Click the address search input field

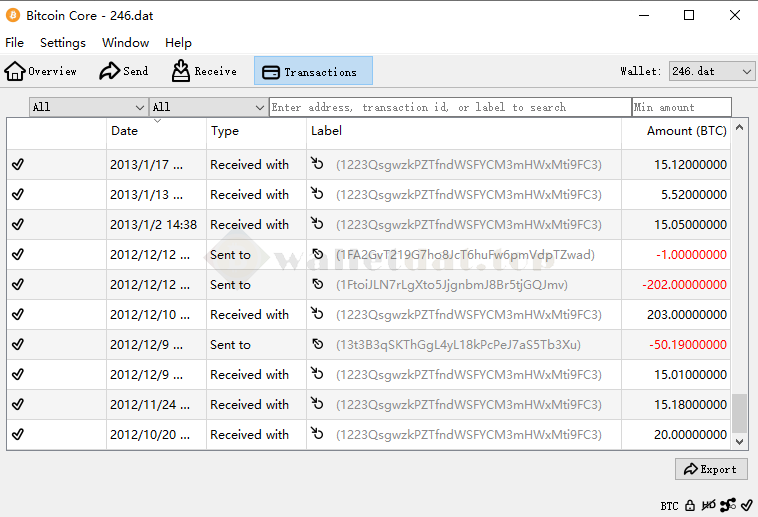450,107
